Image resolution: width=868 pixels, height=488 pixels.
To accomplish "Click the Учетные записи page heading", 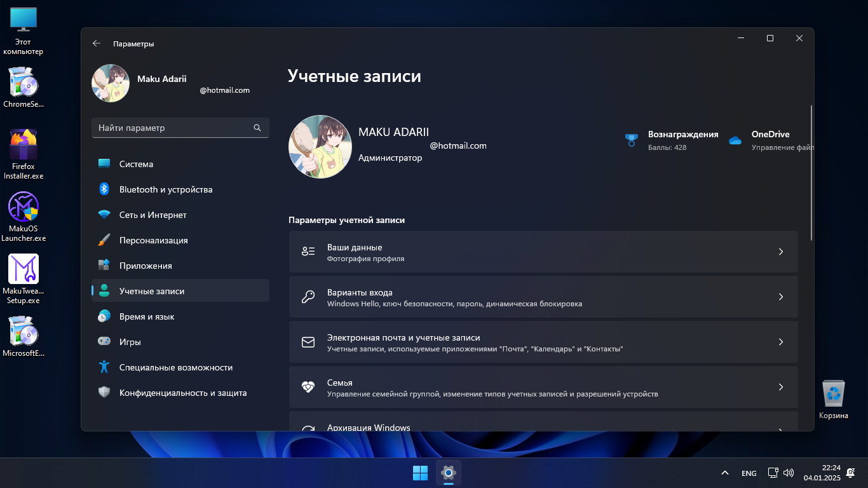I will [x=355, y=76].
